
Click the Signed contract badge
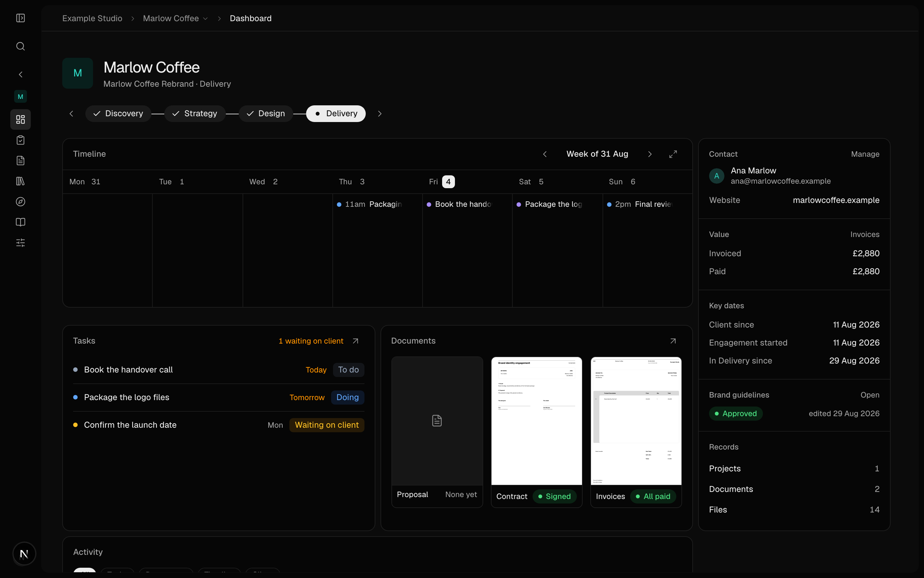(554, 496)
